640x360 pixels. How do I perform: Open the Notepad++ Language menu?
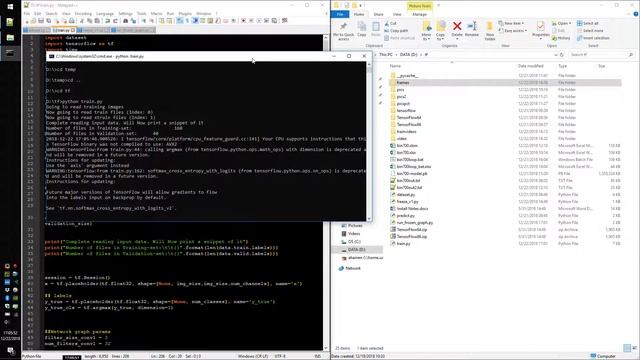pos(104,13)
